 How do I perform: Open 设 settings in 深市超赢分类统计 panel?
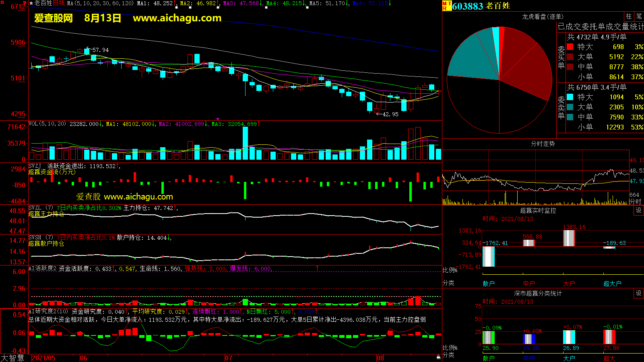click(x=638, y=293)
